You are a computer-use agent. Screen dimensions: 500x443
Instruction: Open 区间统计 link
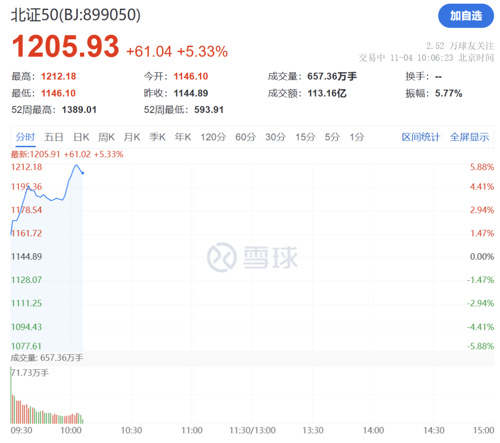(421, 137)
